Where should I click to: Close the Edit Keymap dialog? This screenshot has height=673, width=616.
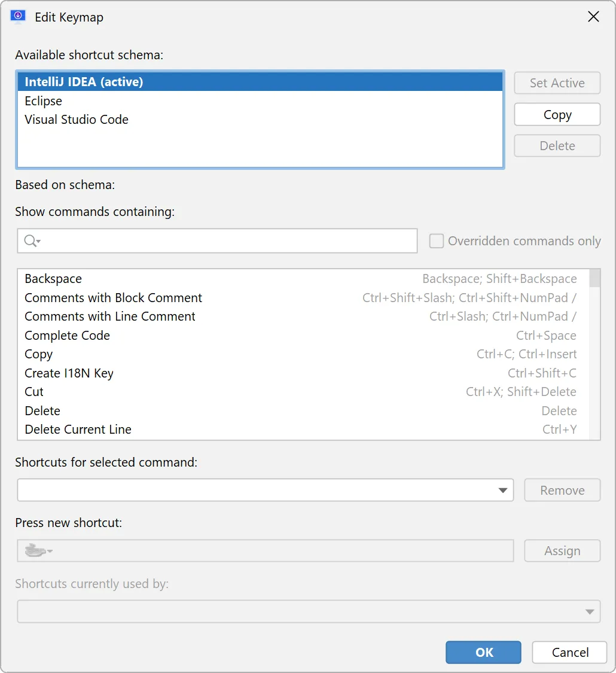(x=593, y=17)
